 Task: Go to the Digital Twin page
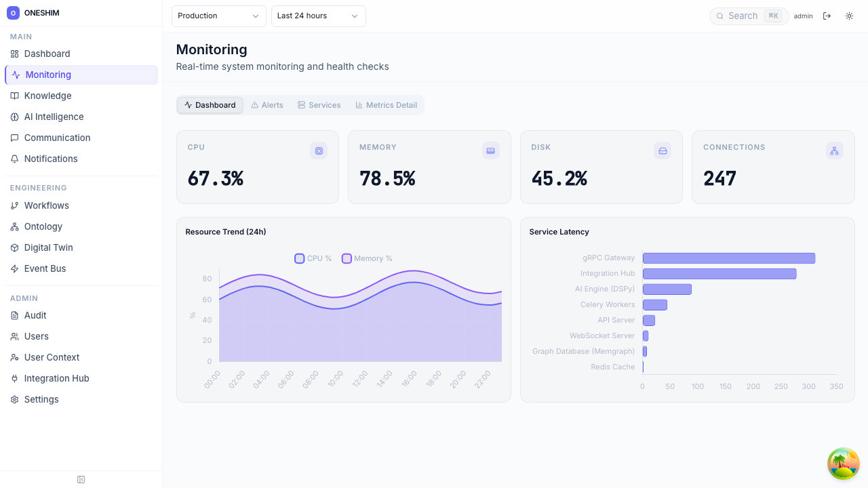point(49,247)
